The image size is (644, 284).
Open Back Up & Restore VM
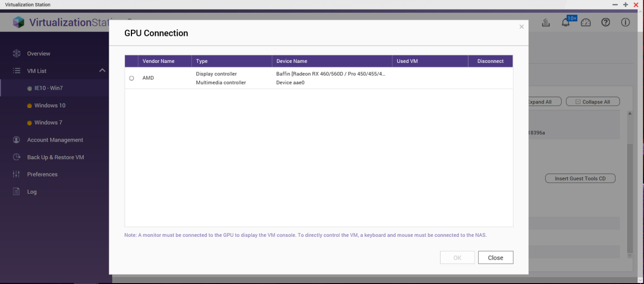point(55,157)
